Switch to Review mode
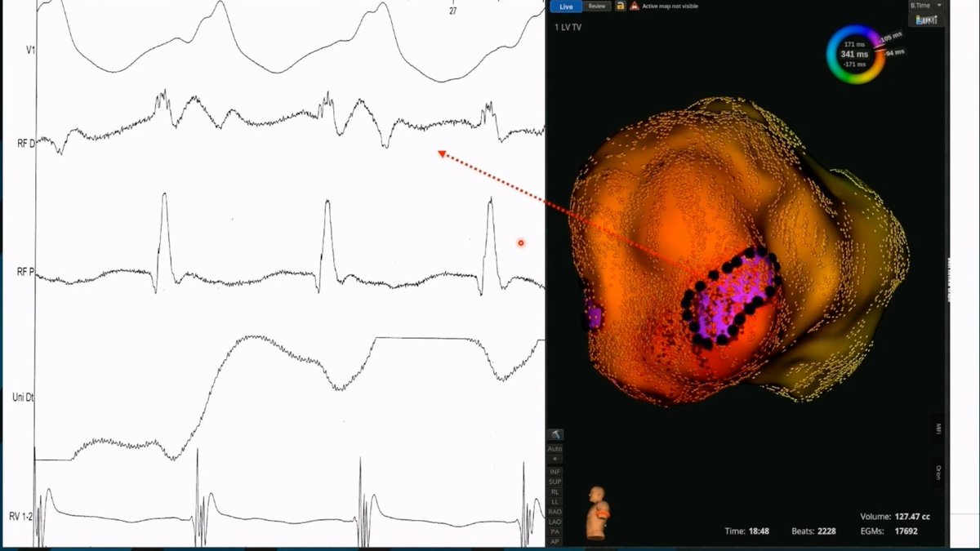980x551 pixels. [x=596, y=6]
